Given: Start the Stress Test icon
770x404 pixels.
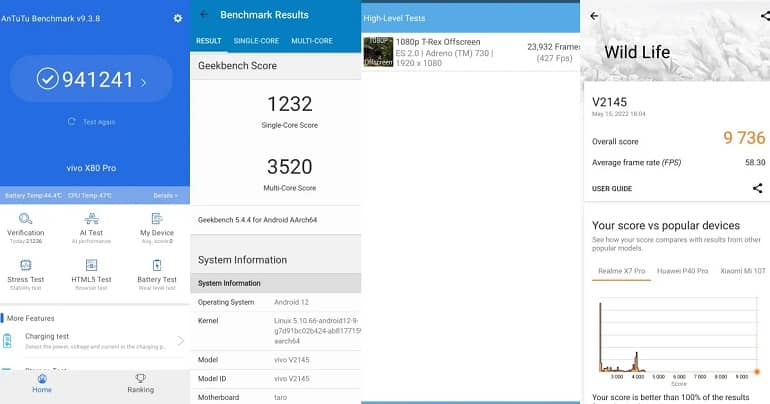Looking at the screenshot, I should click(26, 265).
